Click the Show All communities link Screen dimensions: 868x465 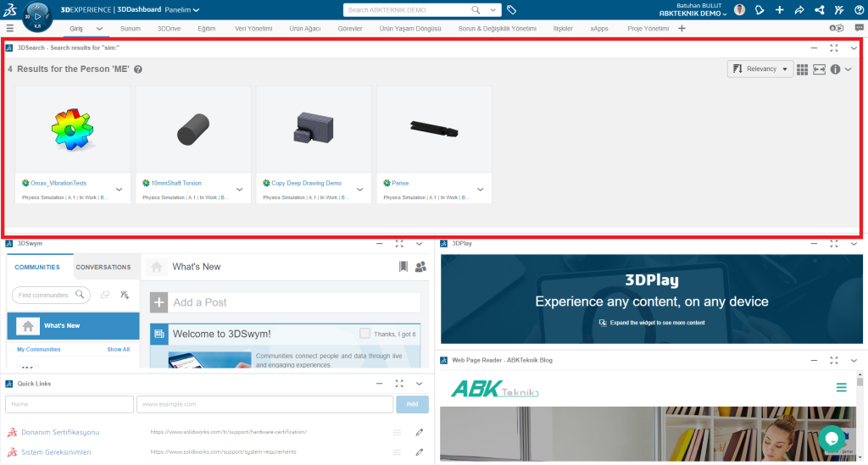click(118, 349)
